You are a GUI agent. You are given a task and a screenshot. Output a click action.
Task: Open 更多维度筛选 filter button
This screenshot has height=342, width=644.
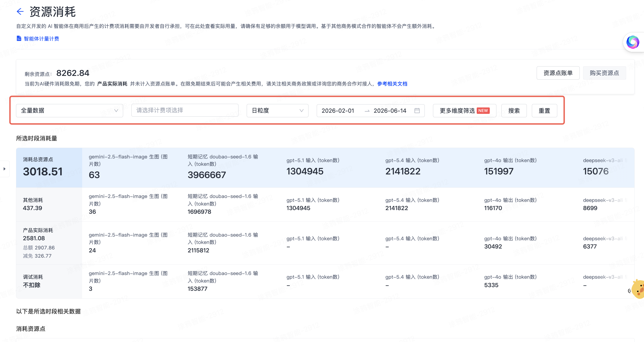click(x=465, y=110)
